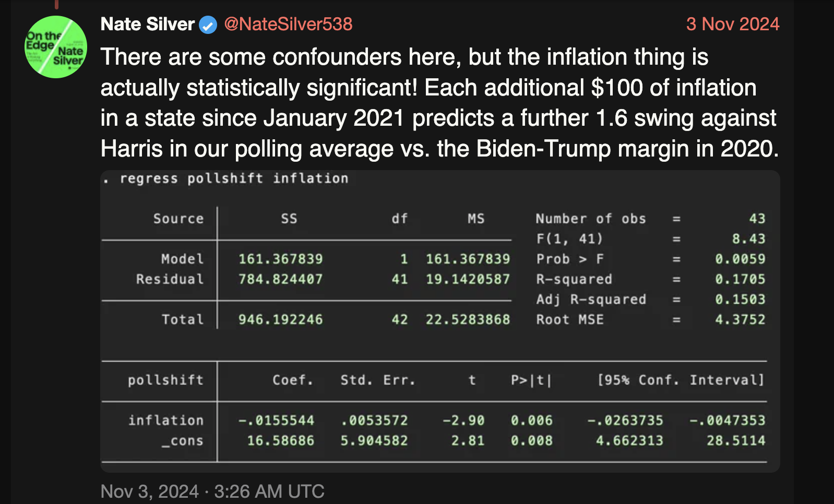Click the "Source" header in the table
Screen dimensions: 834x504
178,219
